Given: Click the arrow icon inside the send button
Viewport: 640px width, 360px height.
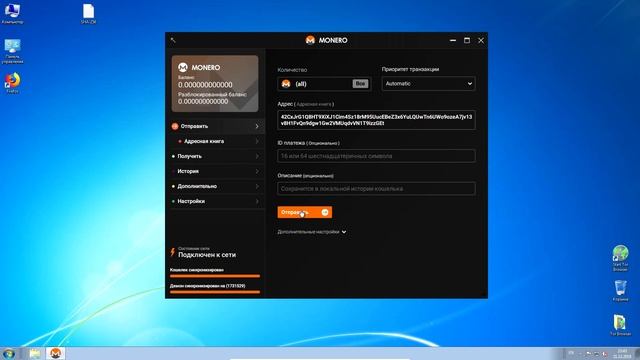Looking at the screenshot, I should 325,212.
